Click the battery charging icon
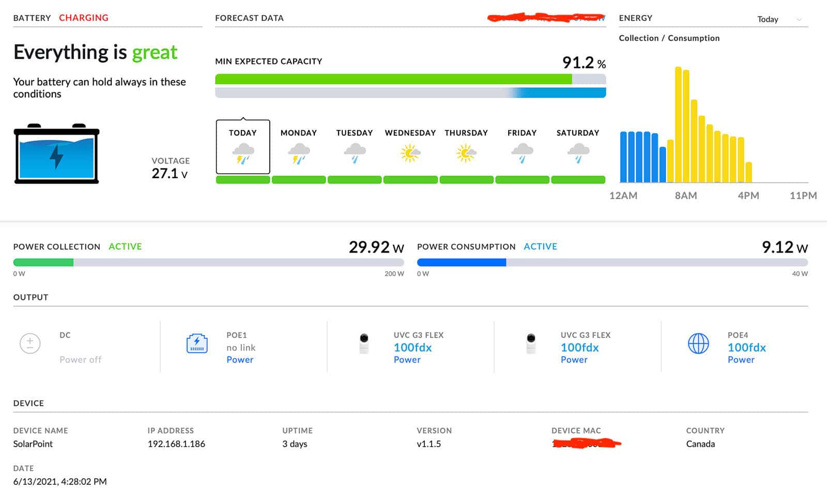 point(57,155)
